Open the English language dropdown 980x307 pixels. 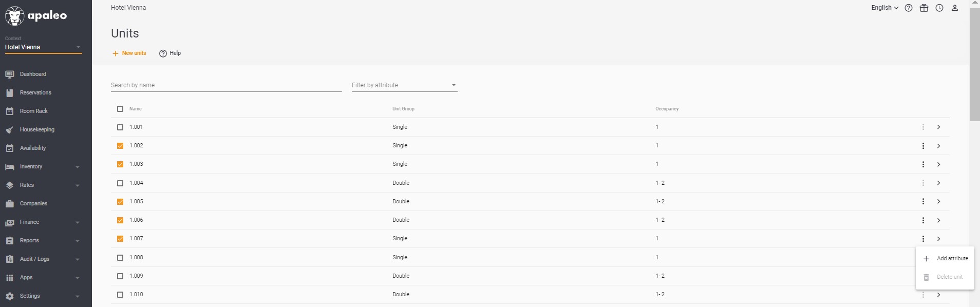click(x=884, y=8)
